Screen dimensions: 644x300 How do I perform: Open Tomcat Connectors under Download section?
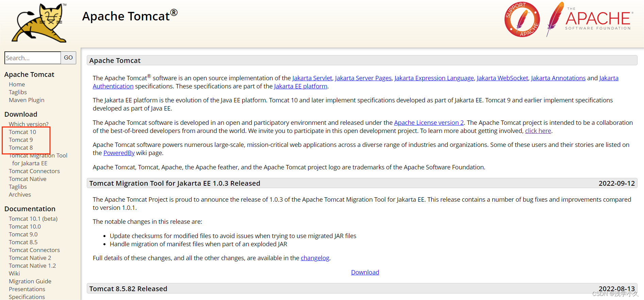point(34,171)
